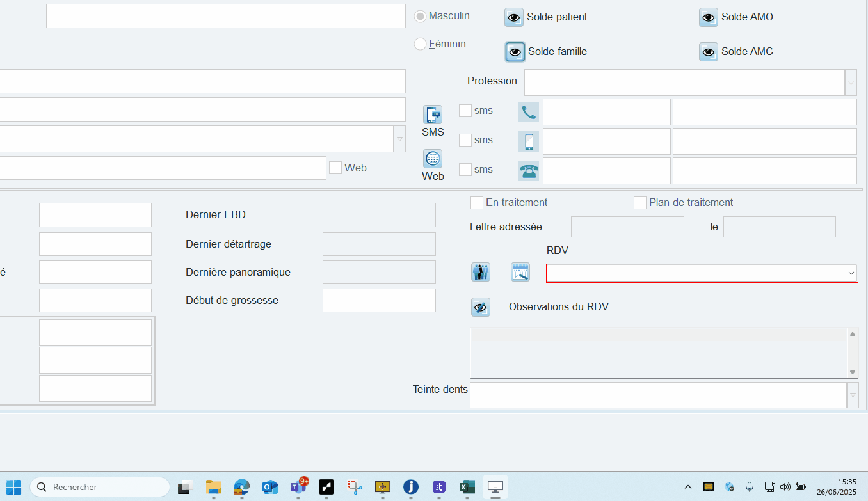Click the desk telephone icon
868x501 pixels.
click(x=529, y=171)
